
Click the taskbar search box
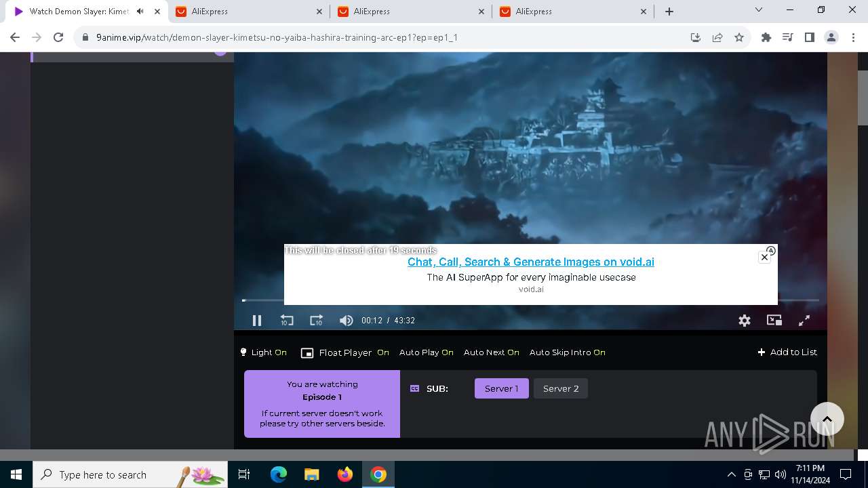click(x=130, y=474)
